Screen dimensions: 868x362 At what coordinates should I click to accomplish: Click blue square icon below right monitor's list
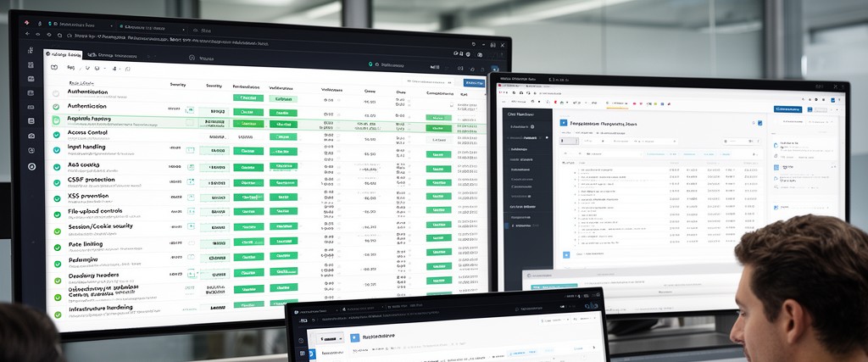click(x=565, y=254)
